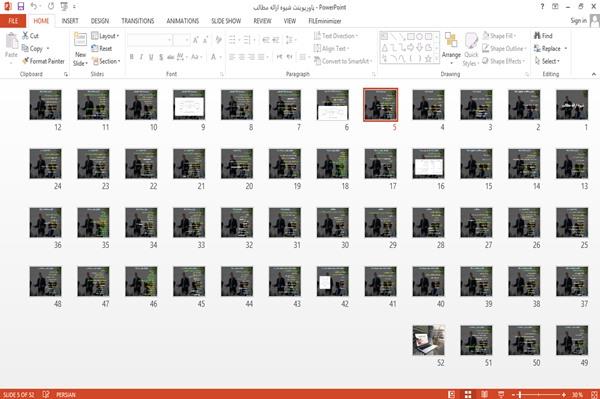
Task: Switch to the REVIEW tab
Action: 262,21
